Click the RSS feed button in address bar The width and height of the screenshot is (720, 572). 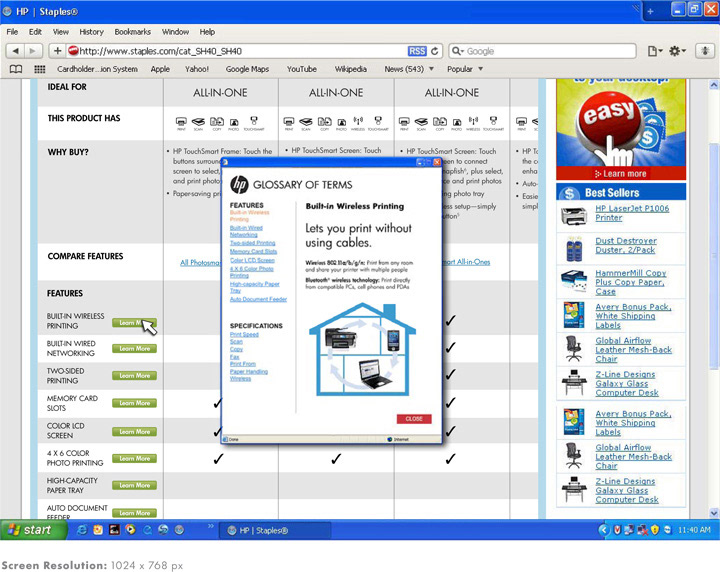416,51
